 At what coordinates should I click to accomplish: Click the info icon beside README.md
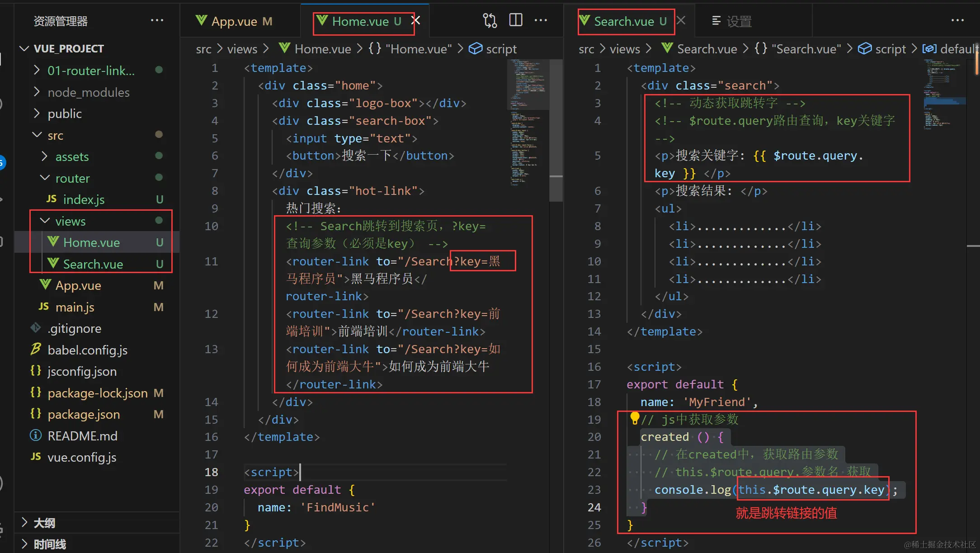coord(36,435)
